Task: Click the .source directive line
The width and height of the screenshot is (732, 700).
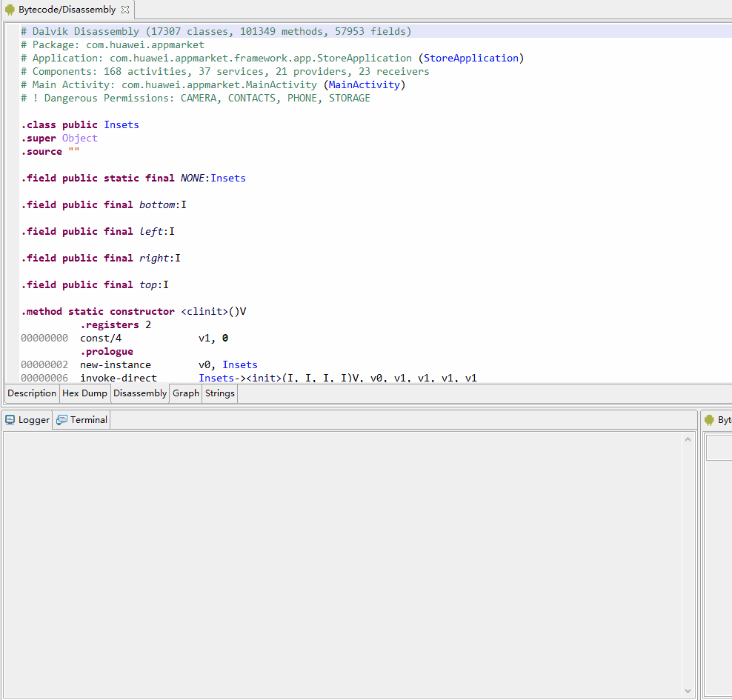Action: (x=50, y=151)
